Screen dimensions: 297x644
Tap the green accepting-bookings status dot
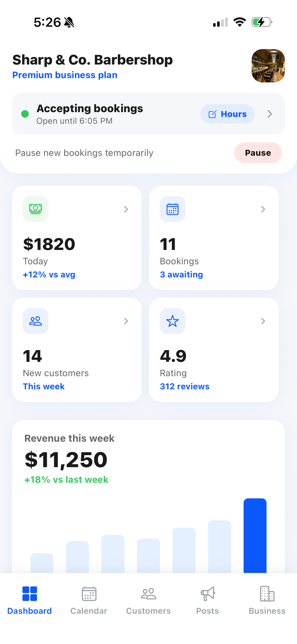(25, 114)
